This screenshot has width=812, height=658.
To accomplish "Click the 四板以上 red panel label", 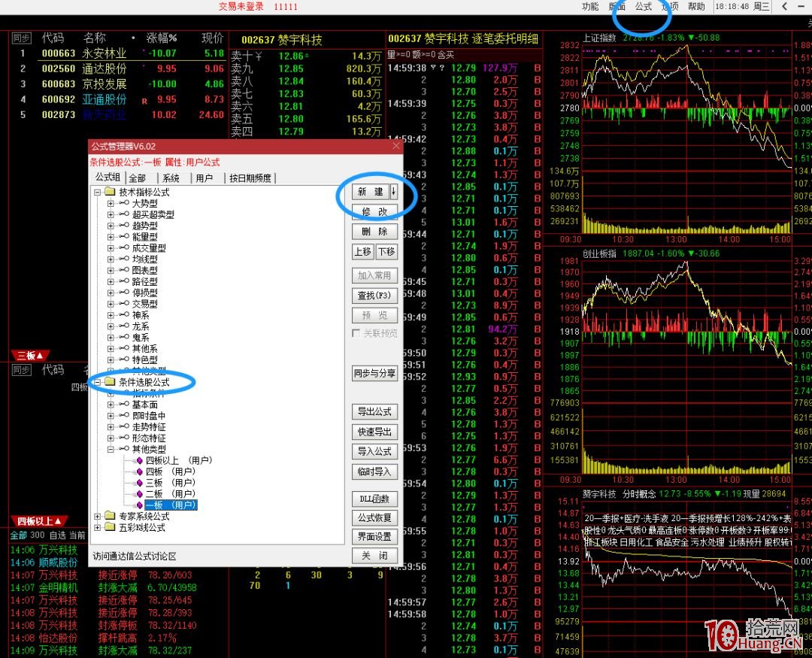I will click(39, 520).
